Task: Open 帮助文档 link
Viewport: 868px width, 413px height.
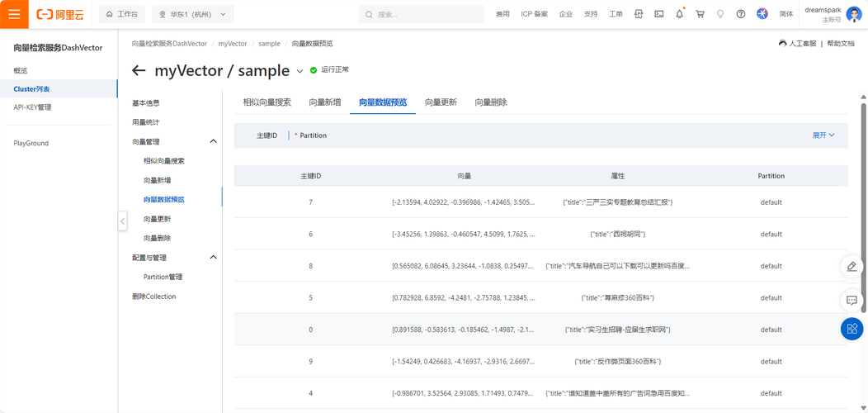Action: (841, 43)
